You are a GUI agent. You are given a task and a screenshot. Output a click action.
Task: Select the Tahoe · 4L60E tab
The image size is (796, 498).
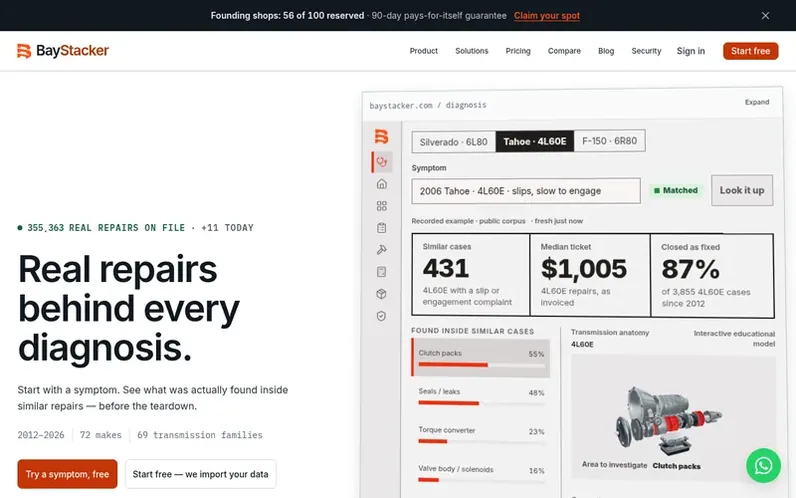tap(535, 141)
